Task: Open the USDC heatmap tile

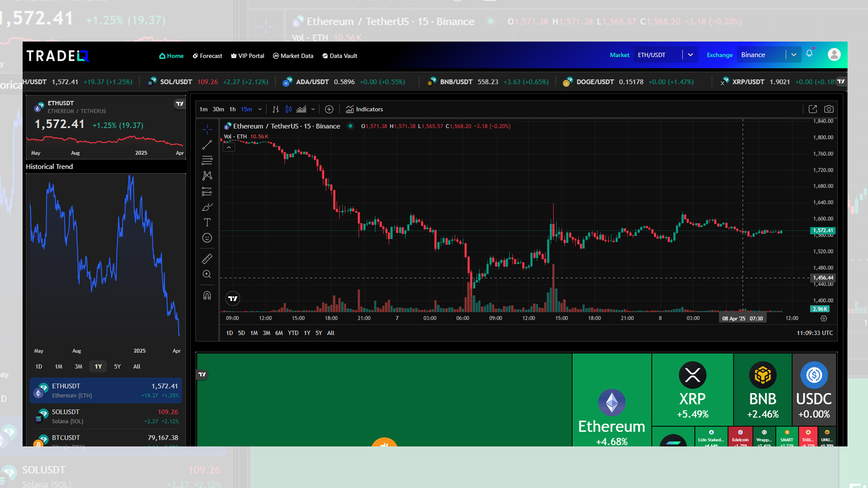Action: coord(814,389)
